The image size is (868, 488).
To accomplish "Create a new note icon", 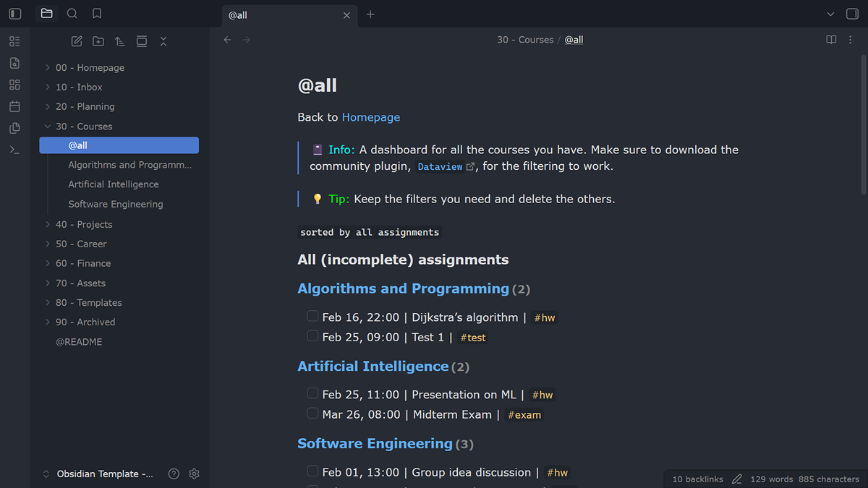I will click(77, 41).
